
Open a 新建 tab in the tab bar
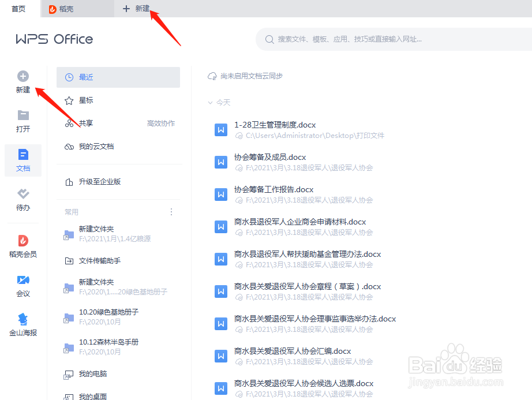pos(136,9)
